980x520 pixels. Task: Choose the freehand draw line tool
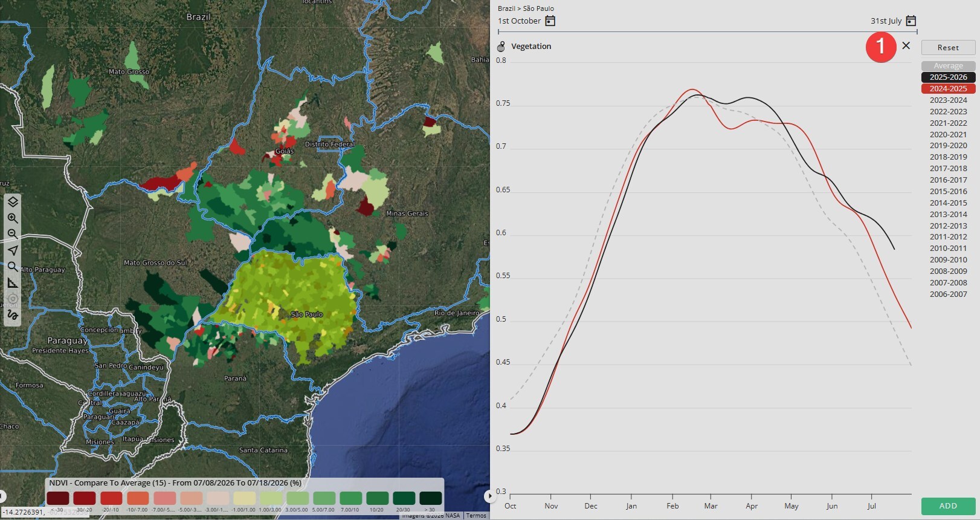pyautogui.click(x=13, y=315)
